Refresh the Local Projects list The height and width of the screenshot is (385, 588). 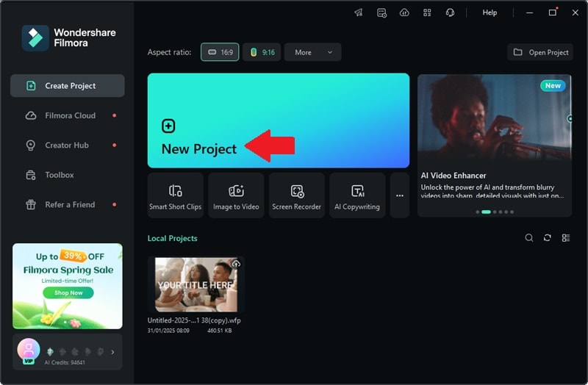[x=547, y=237]
